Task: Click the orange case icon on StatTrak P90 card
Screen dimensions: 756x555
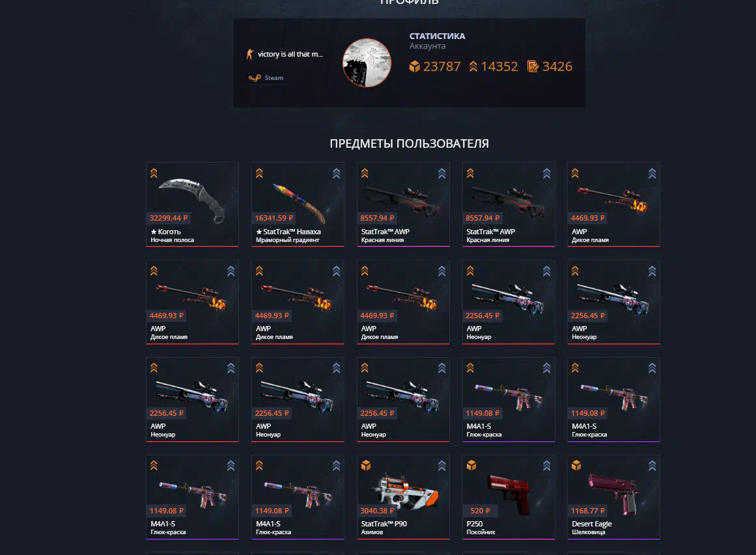Action: coord(366,465)
